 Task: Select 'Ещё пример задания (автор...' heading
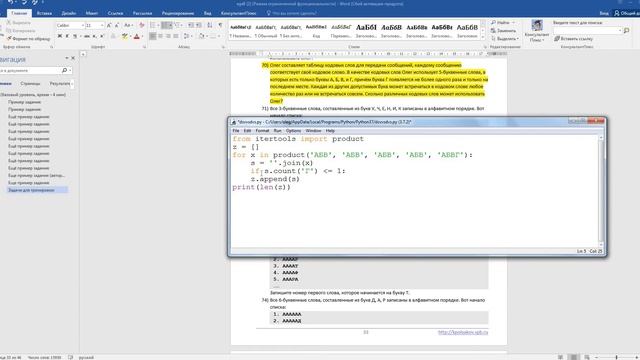coord(37,176)
